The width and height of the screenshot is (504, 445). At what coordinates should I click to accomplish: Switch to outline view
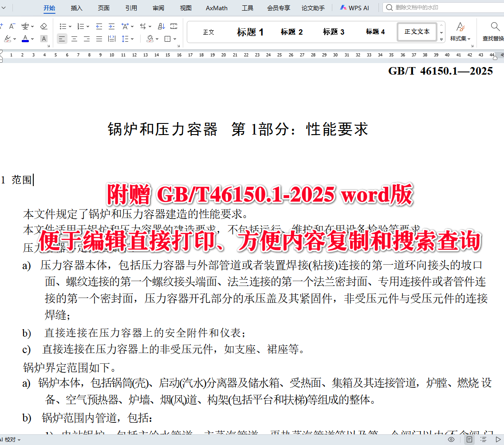[x=484, y=440]
